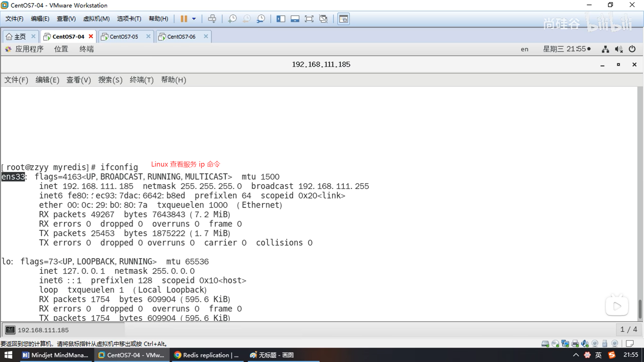Image resolution: width=644 pixels, height=362 pixels.
Task: Enter full screen mode
Action: (x=309, y=19)
